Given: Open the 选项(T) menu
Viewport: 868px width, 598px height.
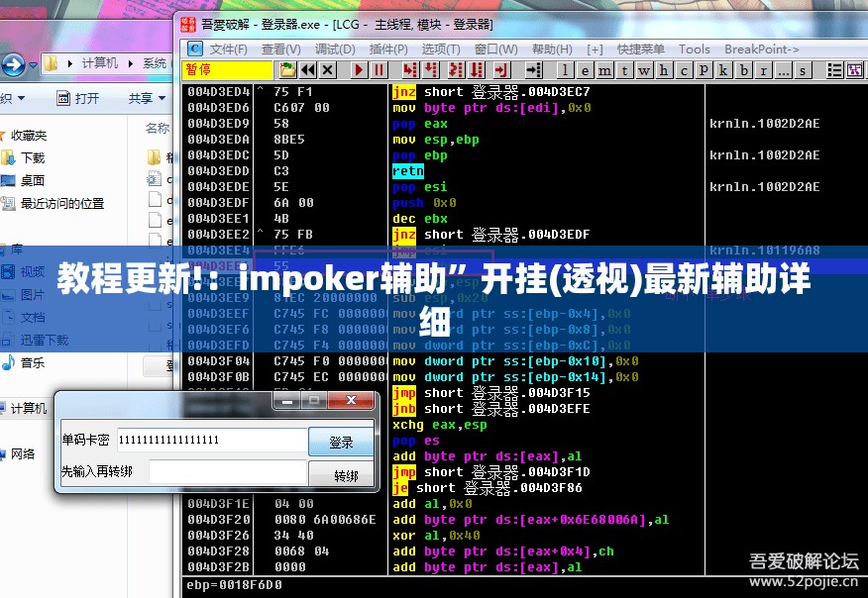Looking at the screenshot, I should pos(441,50).
